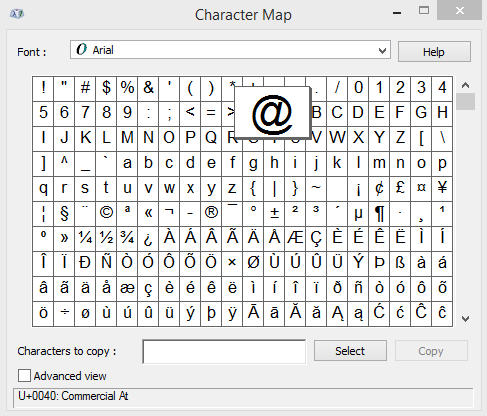
Task: Select the exclamation mark ! cell
Action: [43, 88]
